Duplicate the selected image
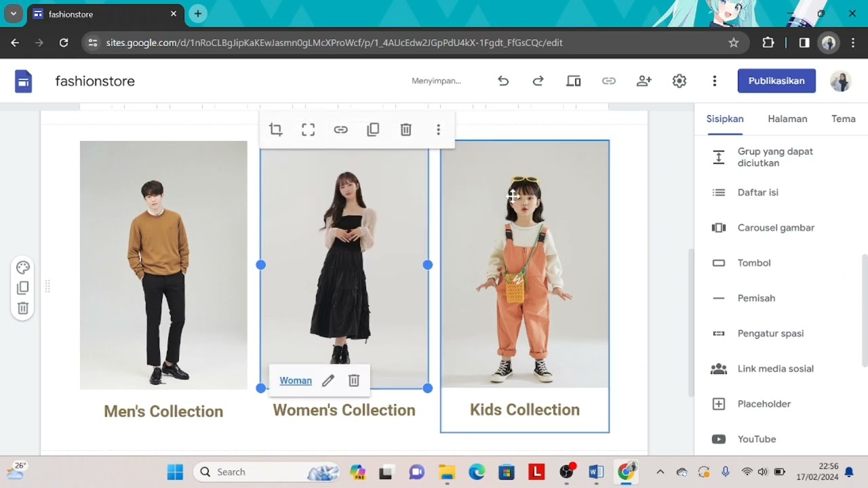868x488 pixels. pos(373,129)
